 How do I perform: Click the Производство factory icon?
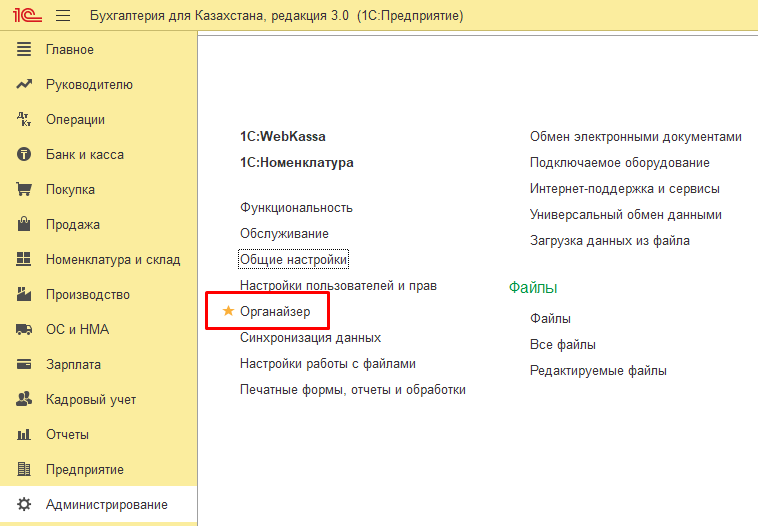[x=25, y=295]
